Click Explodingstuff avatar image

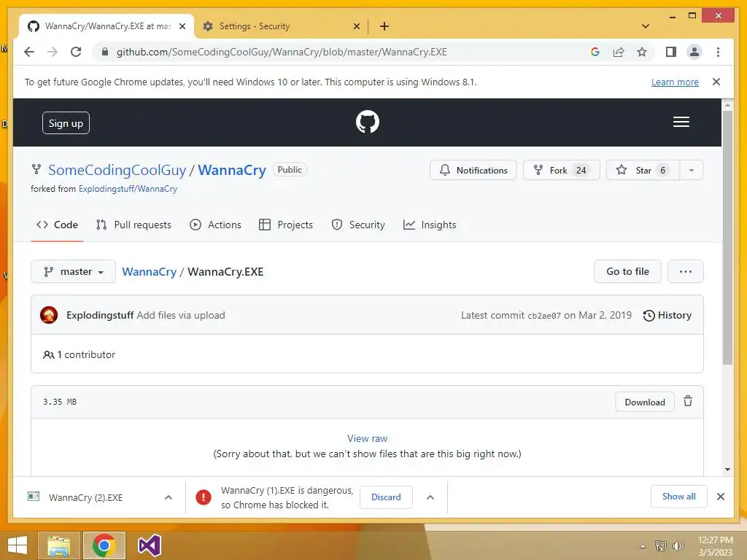[x=49, y=315]
